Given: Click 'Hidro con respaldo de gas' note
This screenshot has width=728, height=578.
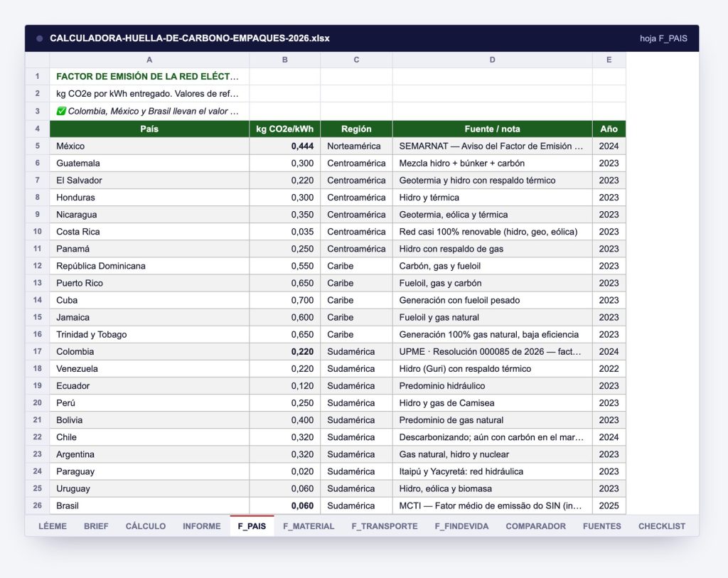Looking at the screenshot, I should tap(492, 249).
